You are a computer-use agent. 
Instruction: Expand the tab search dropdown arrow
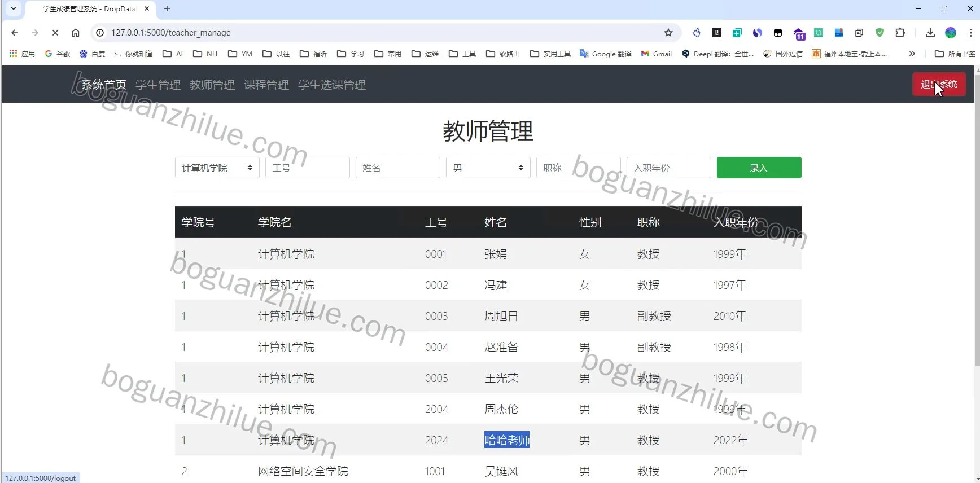point(14,8)
